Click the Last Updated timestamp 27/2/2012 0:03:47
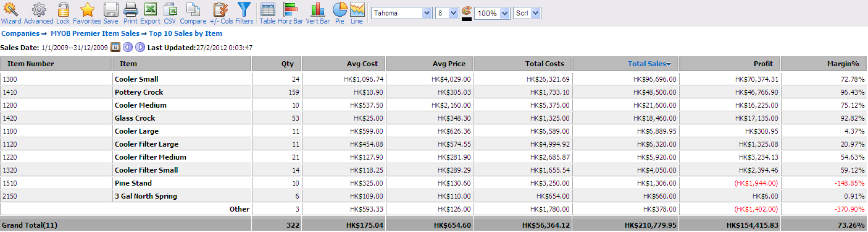The height and width of the screenshot is (232, 868). tap(225, 48)
